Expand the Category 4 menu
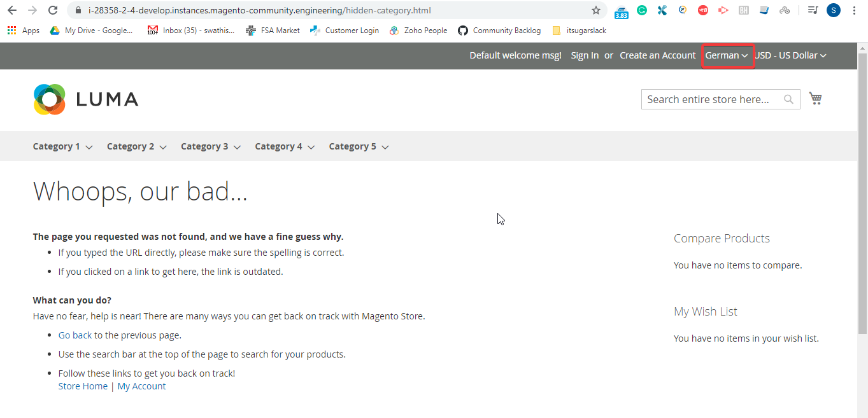 pyautogui.click(x=285, y=146)
